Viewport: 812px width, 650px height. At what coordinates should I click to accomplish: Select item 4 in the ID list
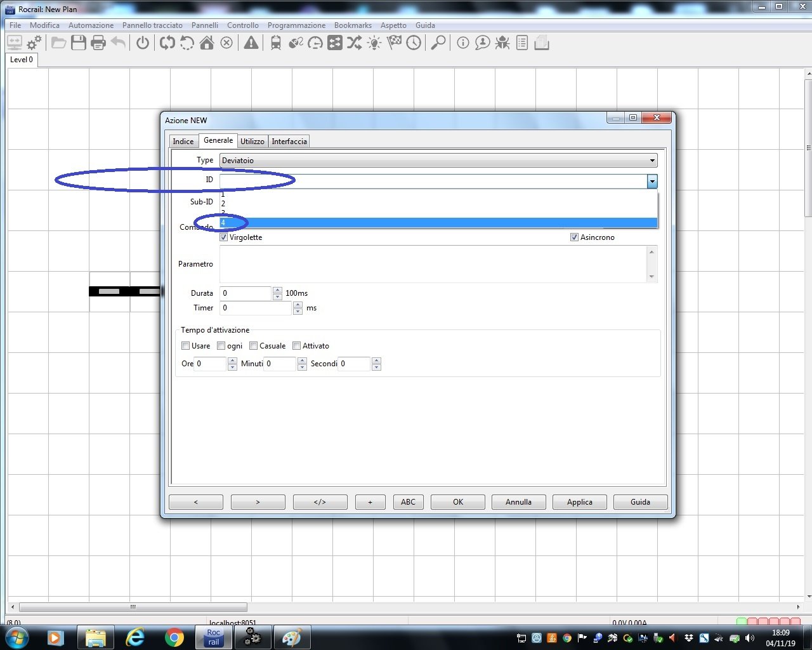tap(438, 223)
